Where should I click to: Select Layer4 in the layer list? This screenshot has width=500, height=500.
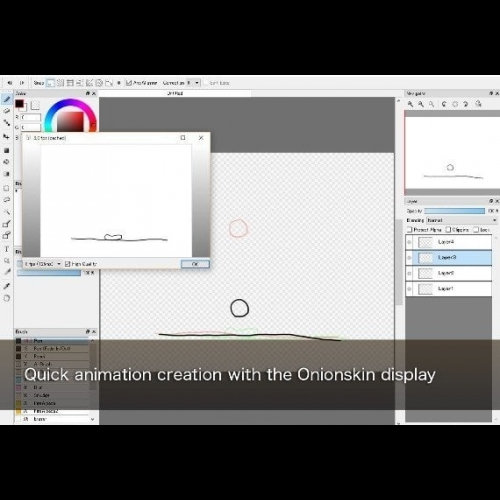pyautogui.click(x=448, y=242)
